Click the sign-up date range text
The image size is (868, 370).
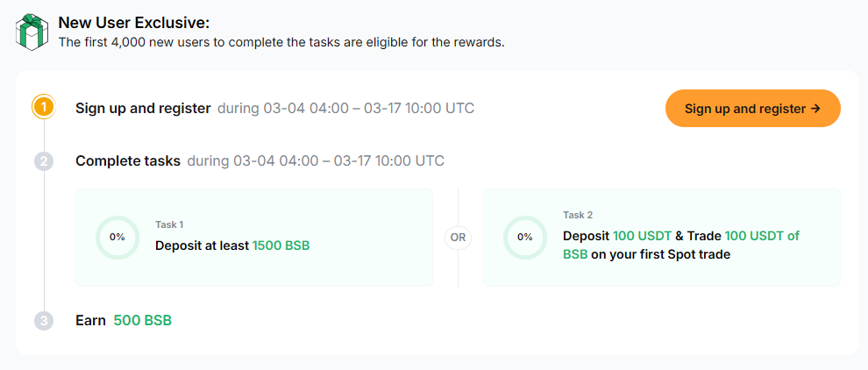tap(345, 109)
